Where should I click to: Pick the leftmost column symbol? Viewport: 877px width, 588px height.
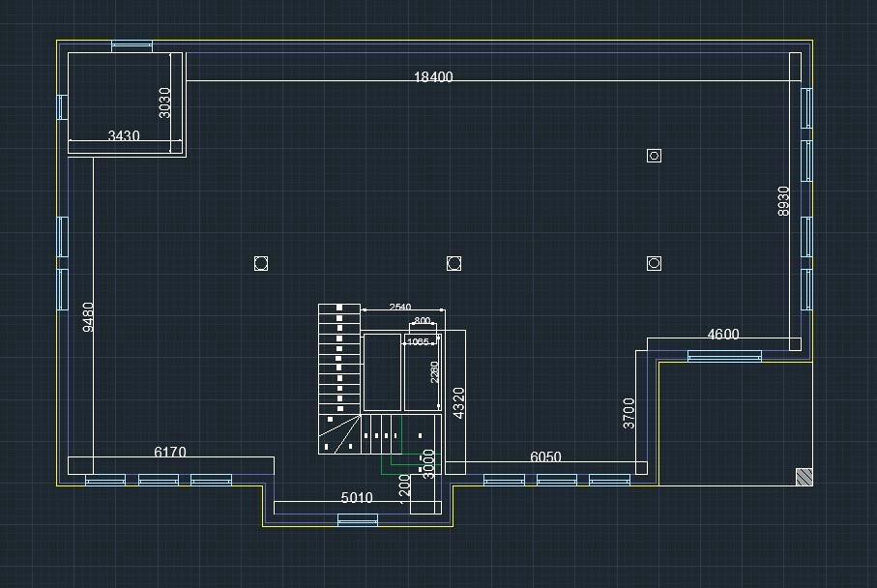pyautogui.click(x=260, y=263)
